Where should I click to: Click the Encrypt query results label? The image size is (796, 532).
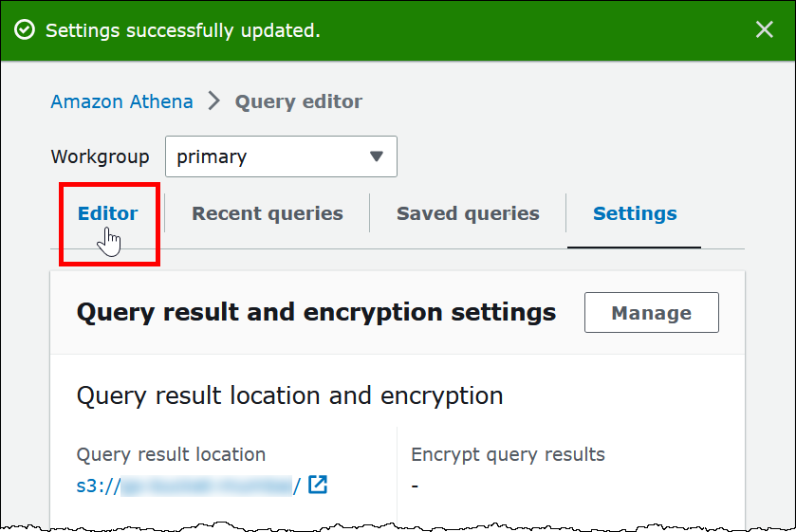(508, 454)
